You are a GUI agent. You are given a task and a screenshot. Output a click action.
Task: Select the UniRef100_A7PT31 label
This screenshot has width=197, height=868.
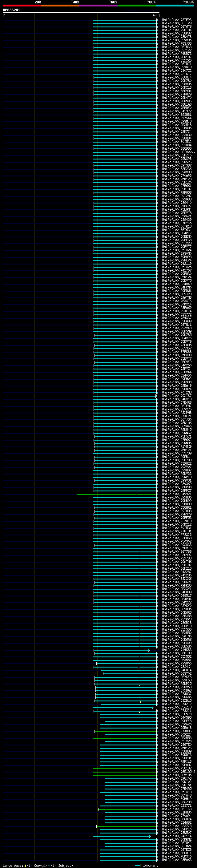(x=176, y=531)
